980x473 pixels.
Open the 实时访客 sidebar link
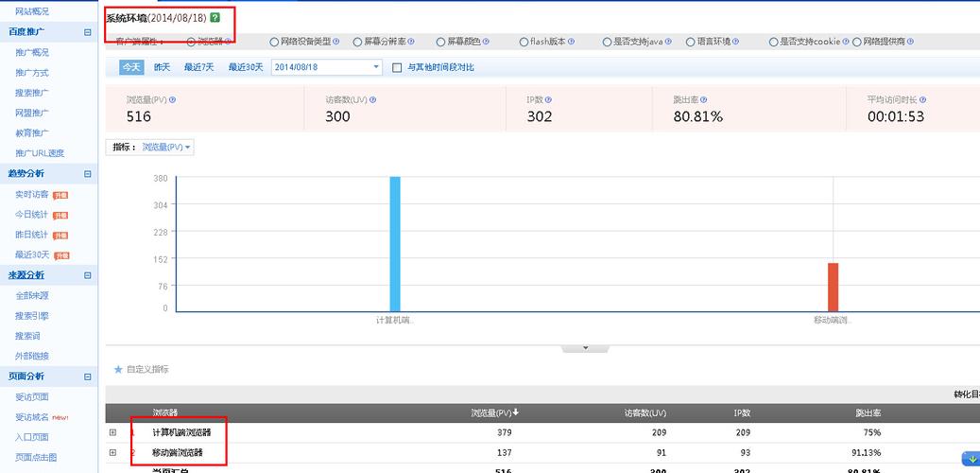(x=32, y=195)
